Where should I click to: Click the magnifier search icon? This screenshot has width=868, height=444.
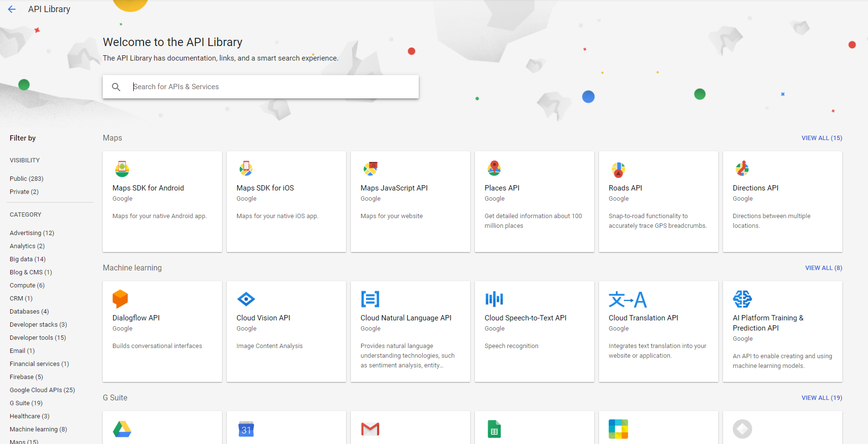pyautogui.click(x=116, y=87)
